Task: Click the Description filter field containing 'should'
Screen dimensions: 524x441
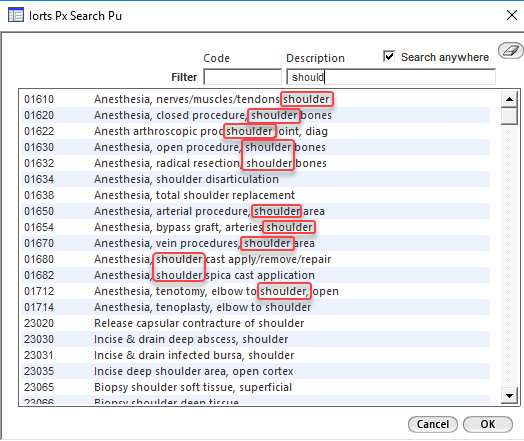Action: click(391, 77)
